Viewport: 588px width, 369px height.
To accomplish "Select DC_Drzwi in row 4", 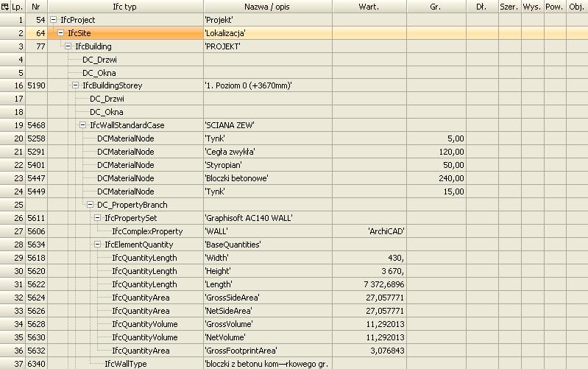I will pyautogui.click(x=99, y=60).
